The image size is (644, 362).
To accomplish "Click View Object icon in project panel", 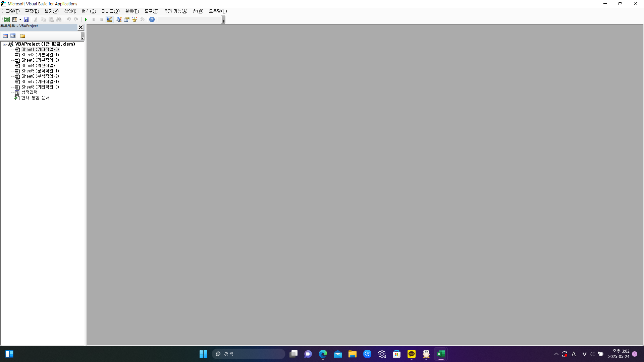I will [x=13, y=36].
